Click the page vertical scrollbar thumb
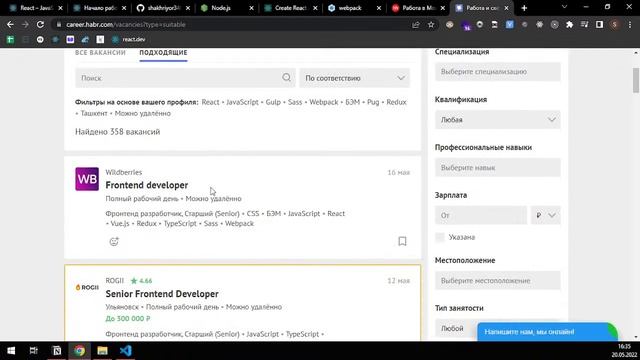Screen dimensions: 640x360 point(636,80)
